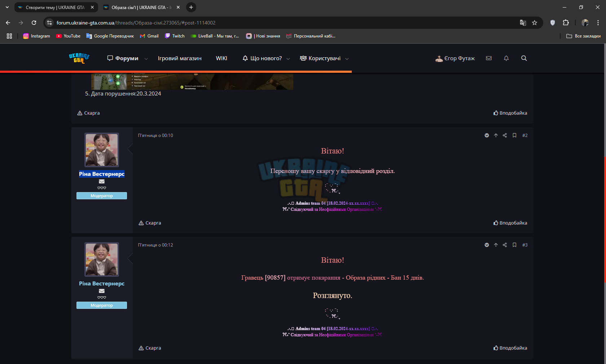Click shield extension icon in toolbar

(x=553, y=23)
